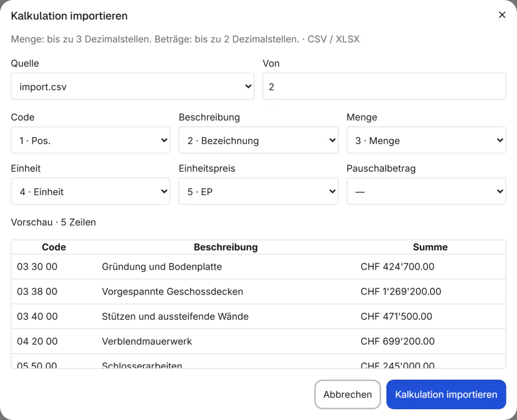Click the amount CHF 471'500.00
This screenshot has width=517, height=420.
coord(396,316)
